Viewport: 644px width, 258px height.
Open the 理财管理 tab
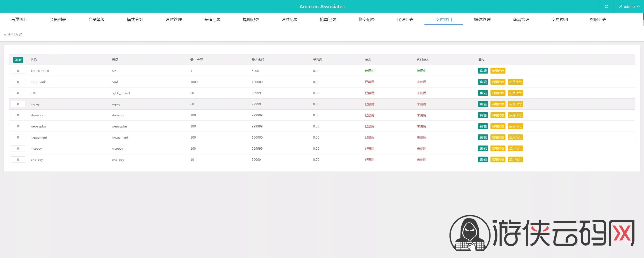(174, 19)
